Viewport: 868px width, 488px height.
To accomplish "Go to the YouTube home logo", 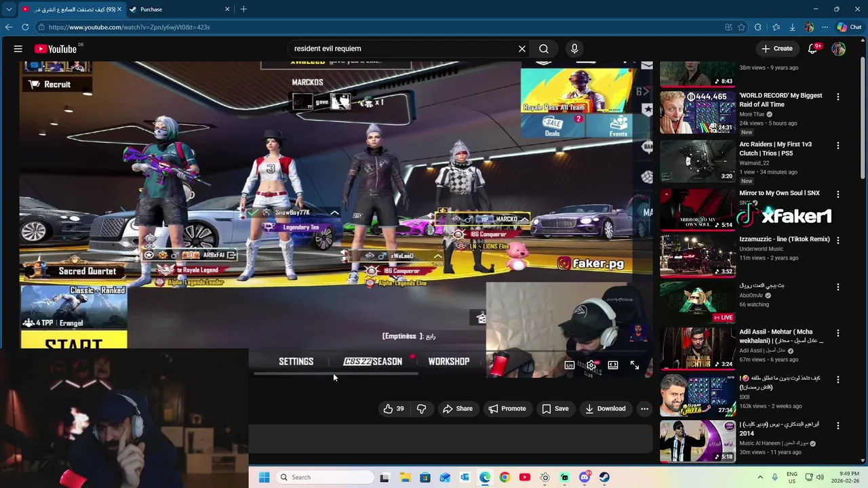I will click(56, 49).
